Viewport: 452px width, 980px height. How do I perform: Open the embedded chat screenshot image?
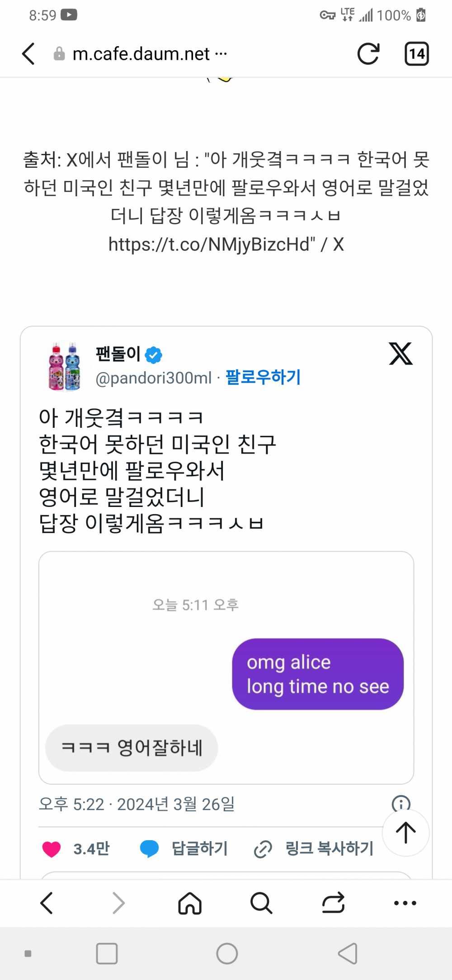point(226,668)
